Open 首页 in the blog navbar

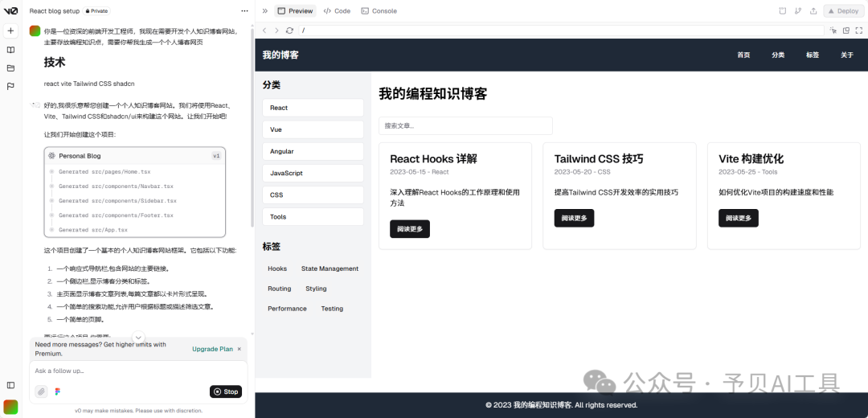click(x=743, y=55)
